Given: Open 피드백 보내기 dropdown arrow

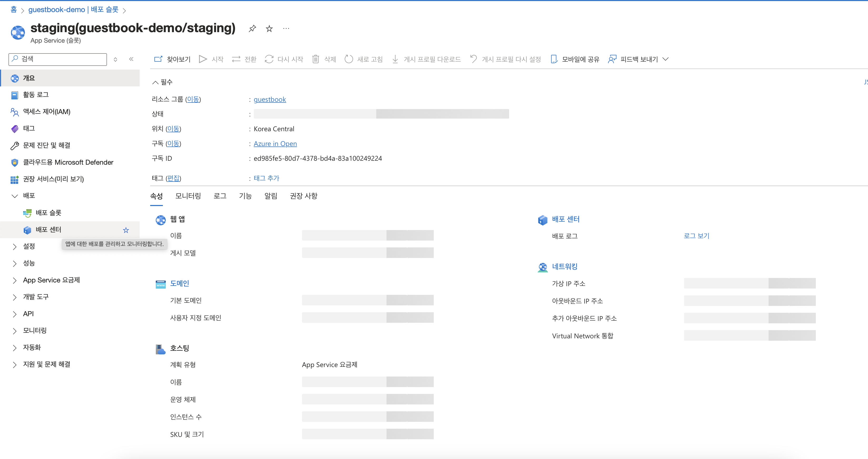Looking at the screenshot, I should point(665,59).
